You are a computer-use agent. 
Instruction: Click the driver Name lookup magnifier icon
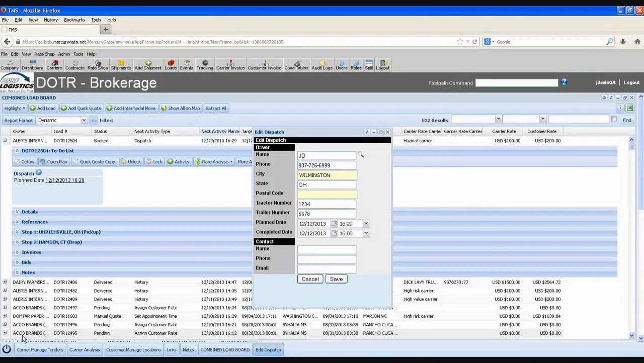pyautogui.click(x=360, y=155)
